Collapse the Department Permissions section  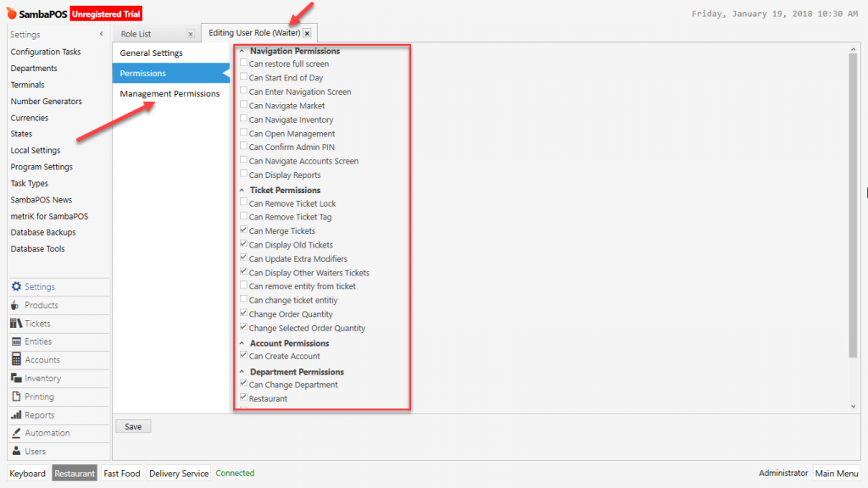tap(242, 371)
